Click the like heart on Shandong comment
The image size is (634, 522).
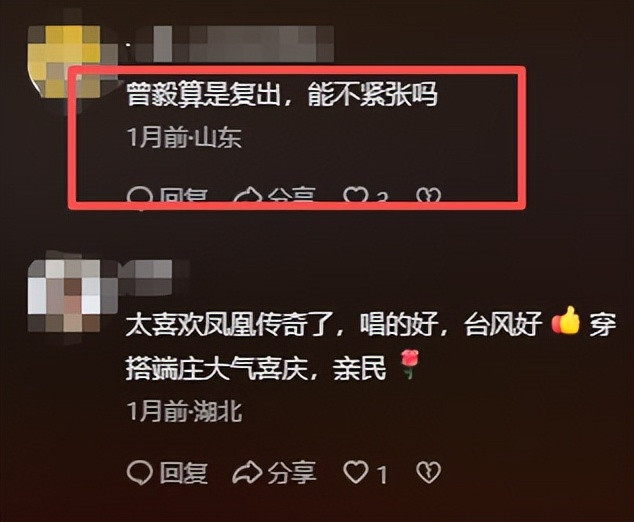[356, 194]
